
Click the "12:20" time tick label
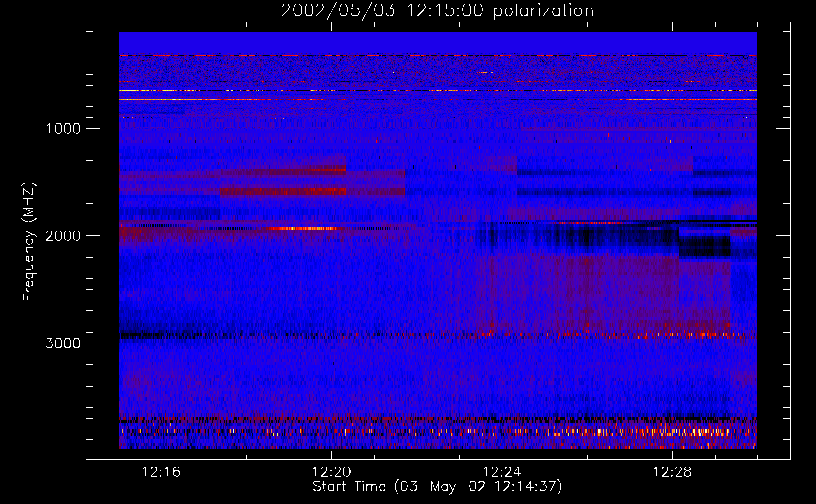331,472
